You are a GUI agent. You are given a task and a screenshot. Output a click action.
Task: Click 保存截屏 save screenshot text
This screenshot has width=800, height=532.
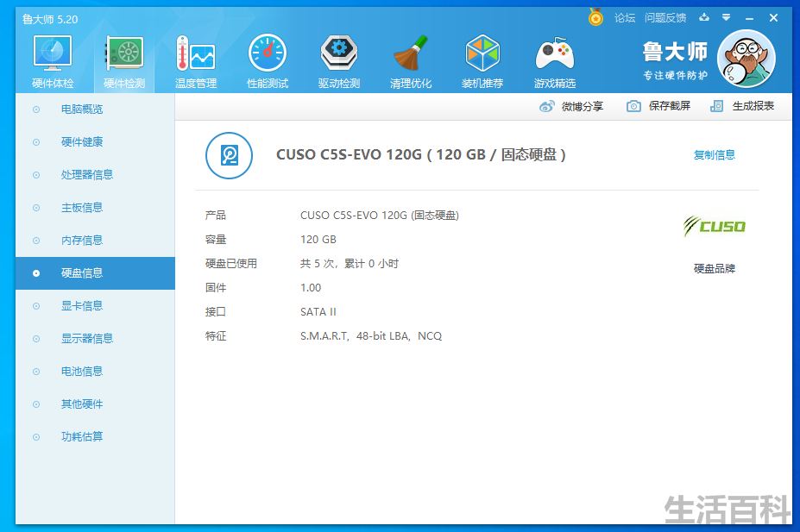click(670, 106)
